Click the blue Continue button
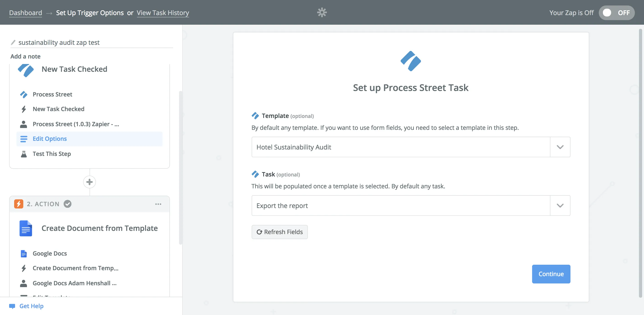 coord(551,274)
